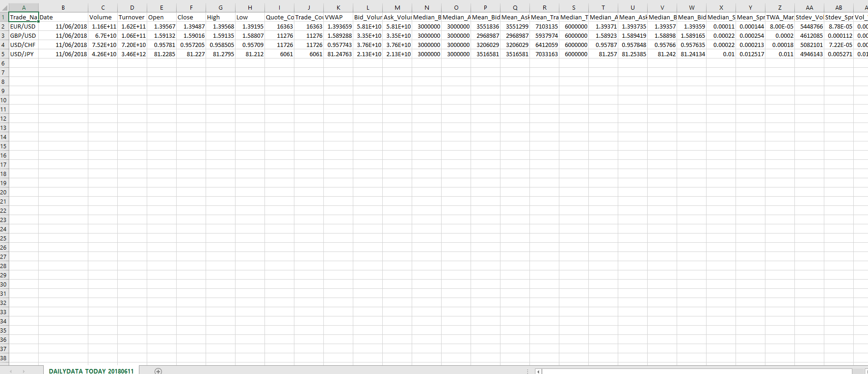This screenshot has width=868, height=374.
Task: Select the Stdev_Vol header cell
Action: pyautogui.click(x=809, y=17)
